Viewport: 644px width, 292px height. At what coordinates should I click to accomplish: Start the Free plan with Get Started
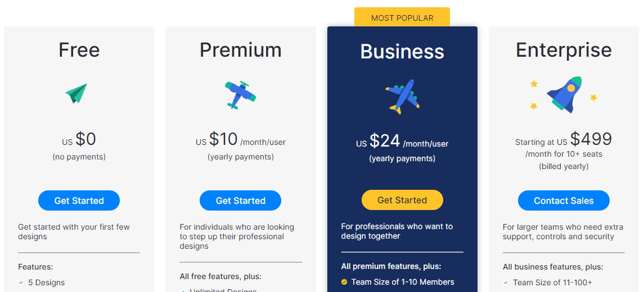click(79, 200)
